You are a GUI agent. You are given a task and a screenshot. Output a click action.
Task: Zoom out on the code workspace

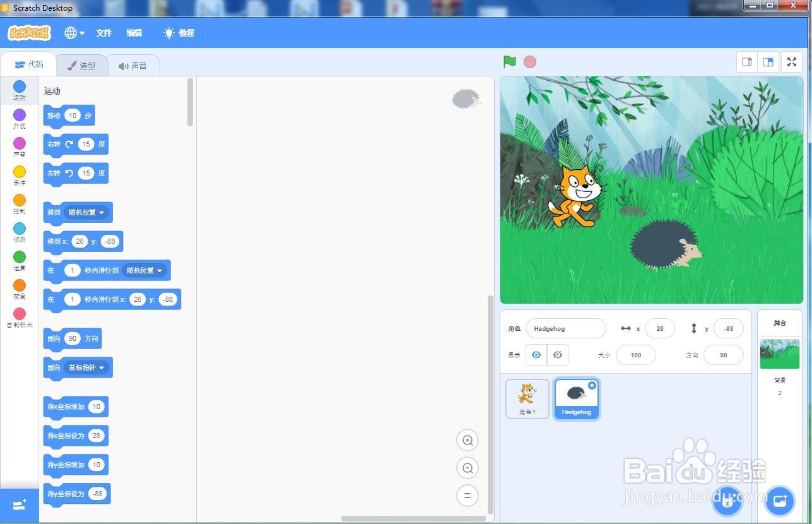pyautogui.click(x=468, y=468)
